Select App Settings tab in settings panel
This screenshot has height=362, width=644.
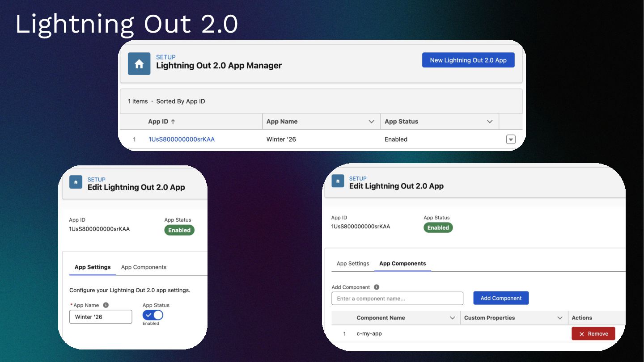click(93, 267)
